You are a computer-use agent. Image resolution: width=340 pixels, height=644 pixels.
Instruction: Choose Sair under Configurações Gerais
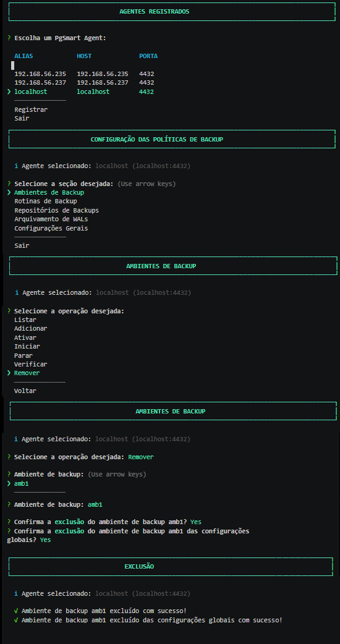pos(22,245)
